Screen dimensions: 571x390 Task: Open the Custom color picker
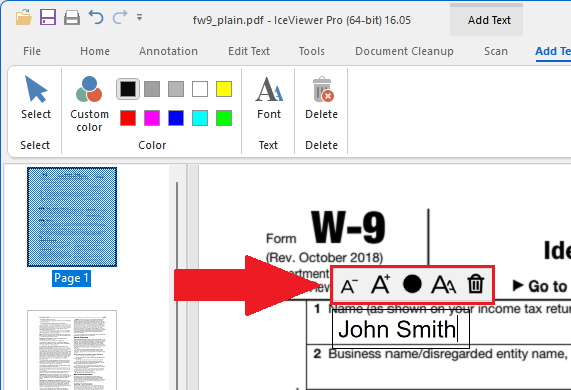point(89,104)
